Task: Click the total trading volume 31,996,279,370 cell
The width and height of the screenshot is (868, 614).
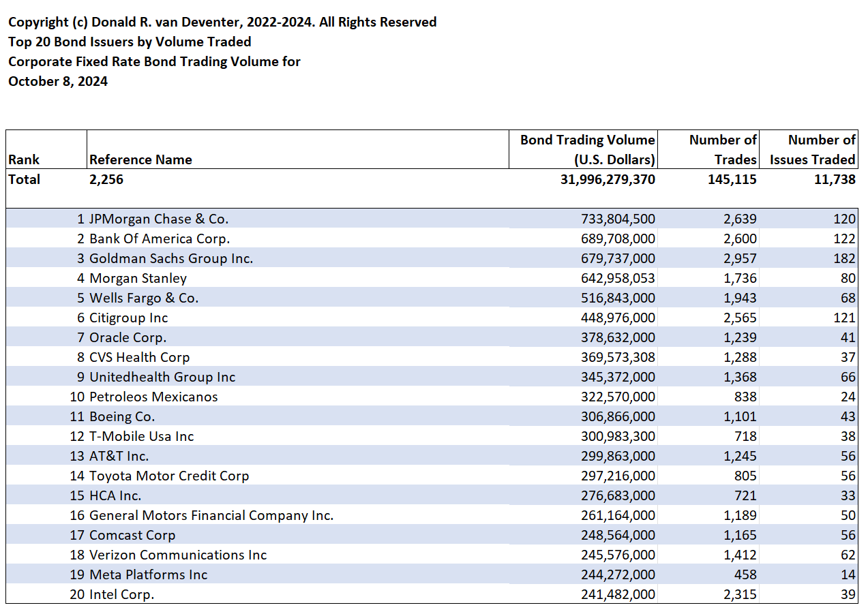Action: [x=608, y=179]
